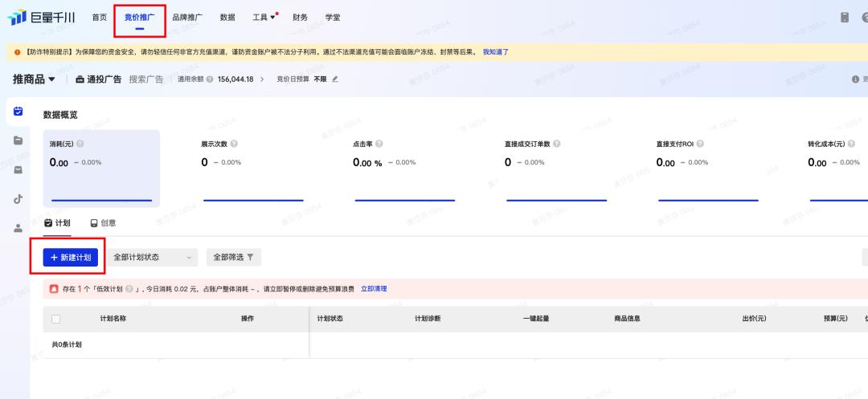
Task: Click the 不限 budget value
Action: point(320,79)
